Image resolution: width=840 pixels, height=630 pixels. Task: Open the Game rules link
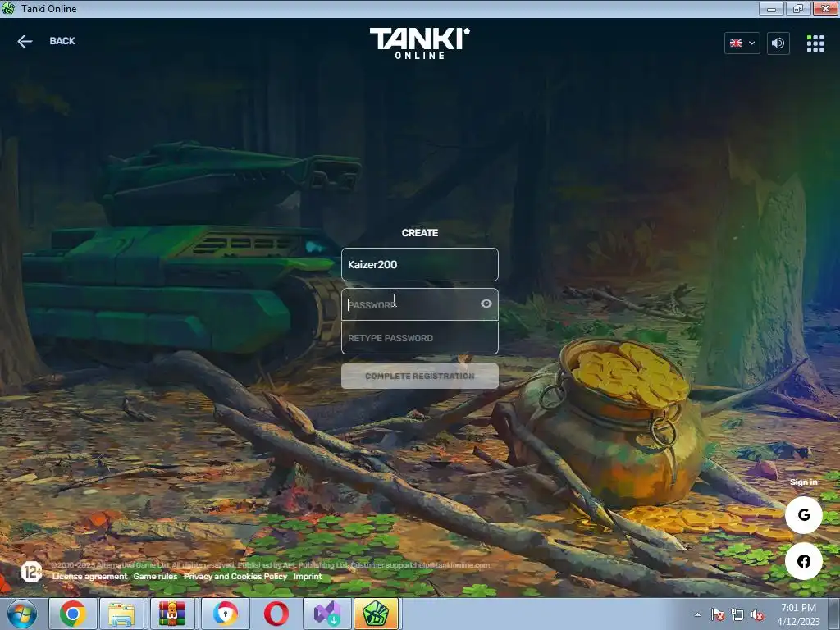[155, 577]
